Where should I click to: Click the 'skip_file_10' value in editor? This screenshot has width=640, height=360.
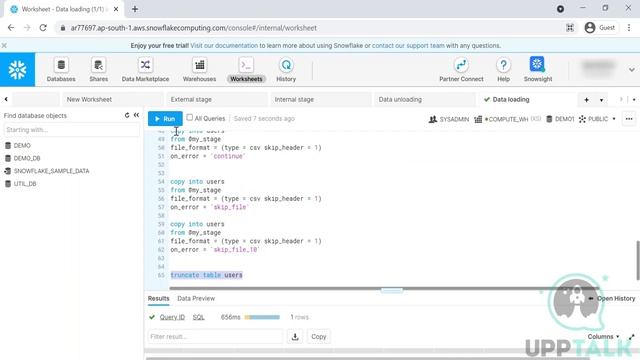pyautogui.click(x=235, y=249)
